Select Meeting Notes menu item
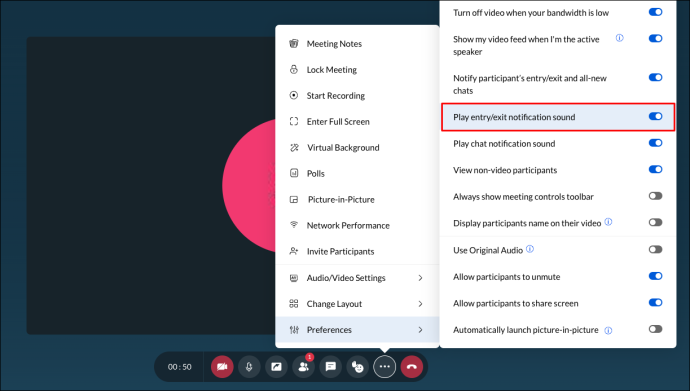690x391 pixels. point(357,44)
